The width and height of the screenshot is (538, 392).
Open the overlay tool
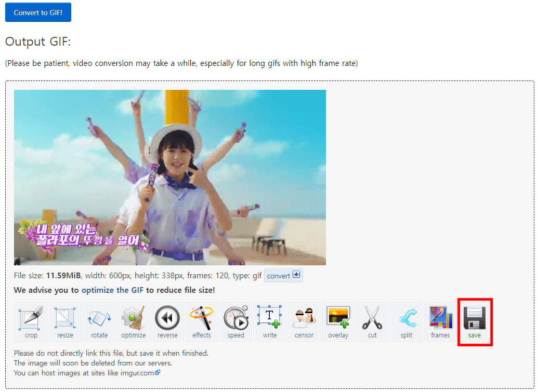338,322
